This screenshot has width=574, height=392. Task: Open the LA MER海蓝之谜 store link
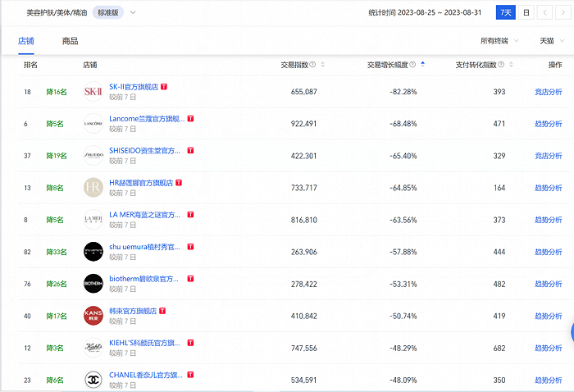pos(144,215)
